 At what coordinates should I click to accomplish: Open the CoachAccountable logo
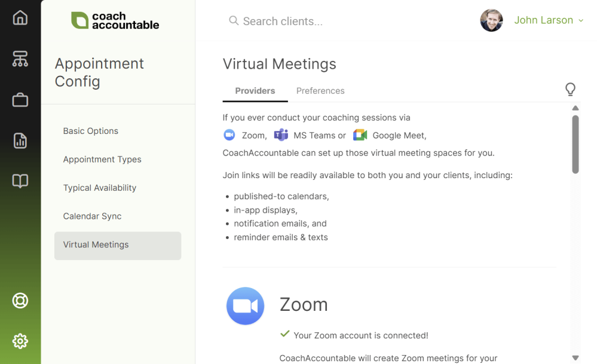115,21
